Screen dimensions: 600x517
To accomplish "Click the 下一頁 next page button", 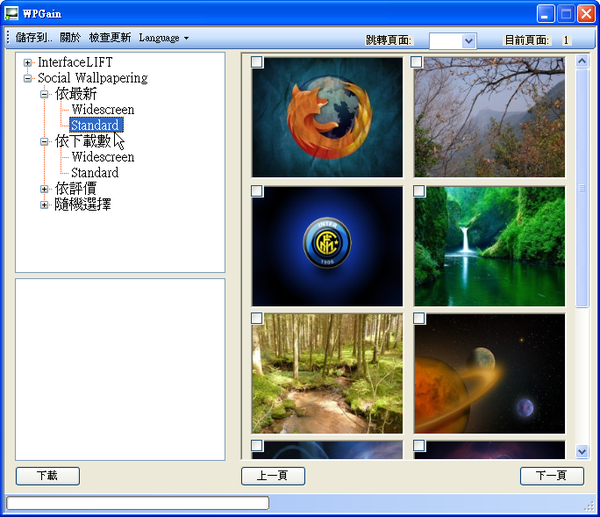I will coord(552,476).
